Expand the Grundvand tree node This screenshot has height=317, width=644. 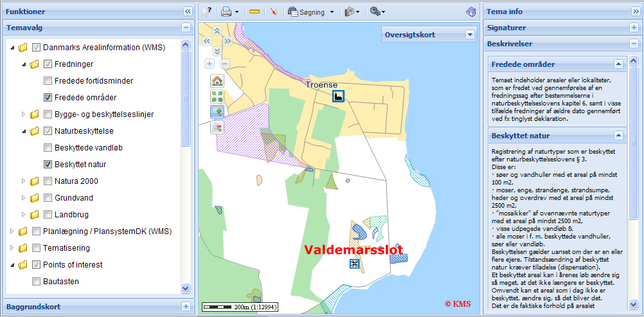point(23,198)
